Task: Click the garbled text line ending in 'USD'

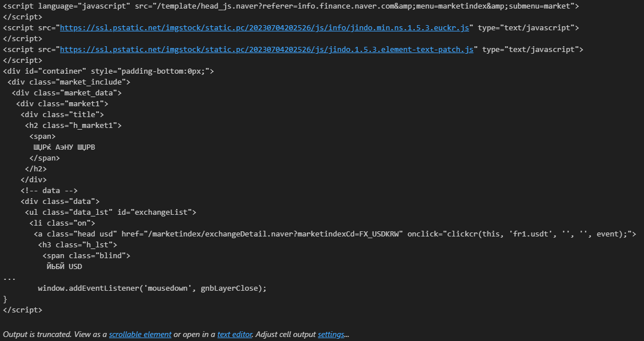Action: point(64,266)
